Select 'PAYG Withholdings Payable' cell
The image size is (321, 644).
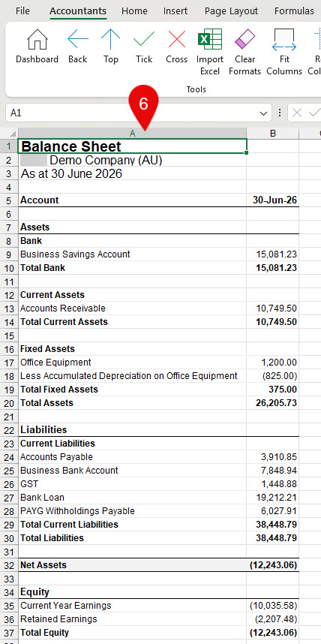tap(132, 511)
